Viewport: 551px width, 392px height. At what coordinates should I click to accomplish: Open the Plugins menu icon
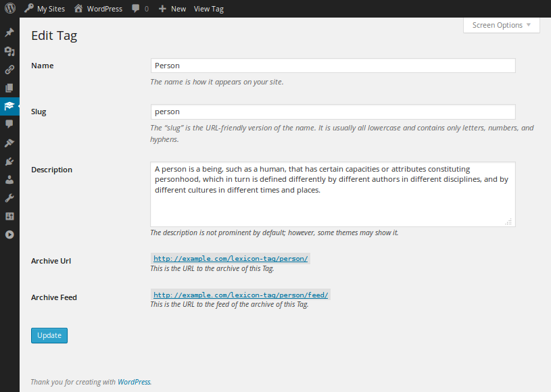click(x=9, y=162)
